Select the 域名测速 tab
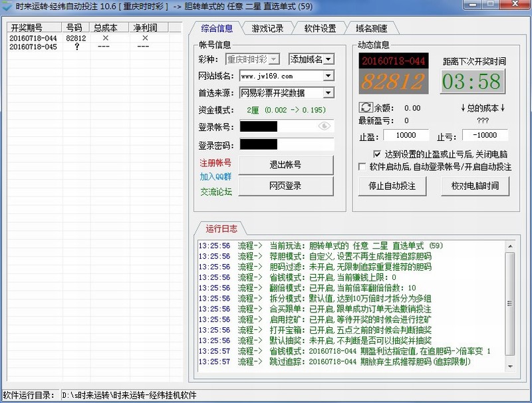 point(373,29)
